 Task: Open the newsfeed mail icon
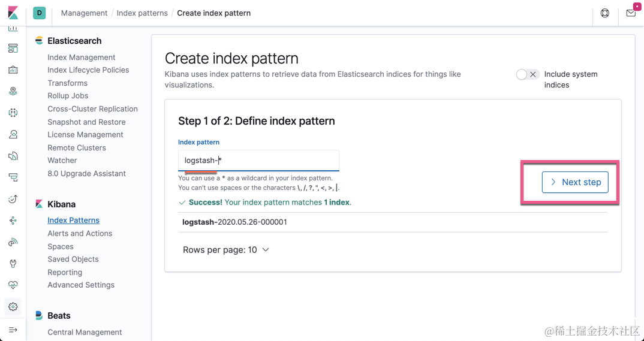click(631, 13)
